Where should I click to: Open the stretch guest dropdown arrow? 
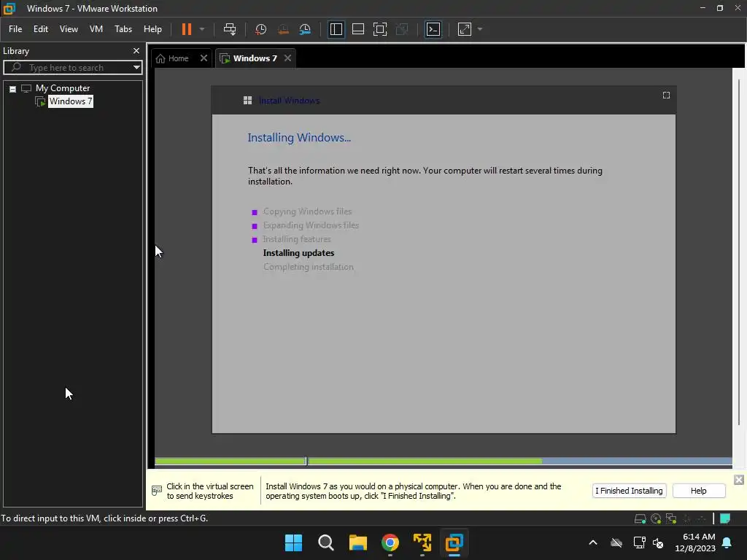[x=480, y=29]
